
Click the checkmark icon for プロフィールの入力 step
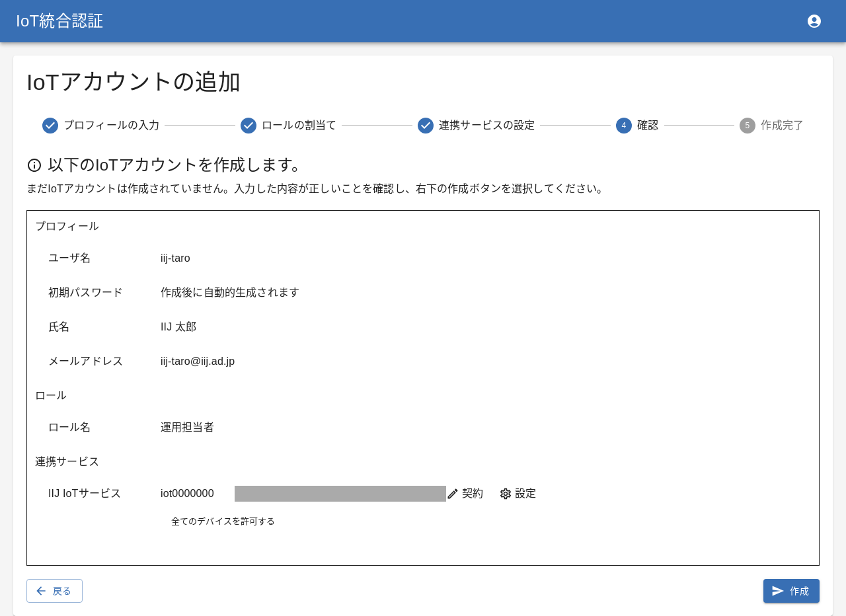(50, 126)
